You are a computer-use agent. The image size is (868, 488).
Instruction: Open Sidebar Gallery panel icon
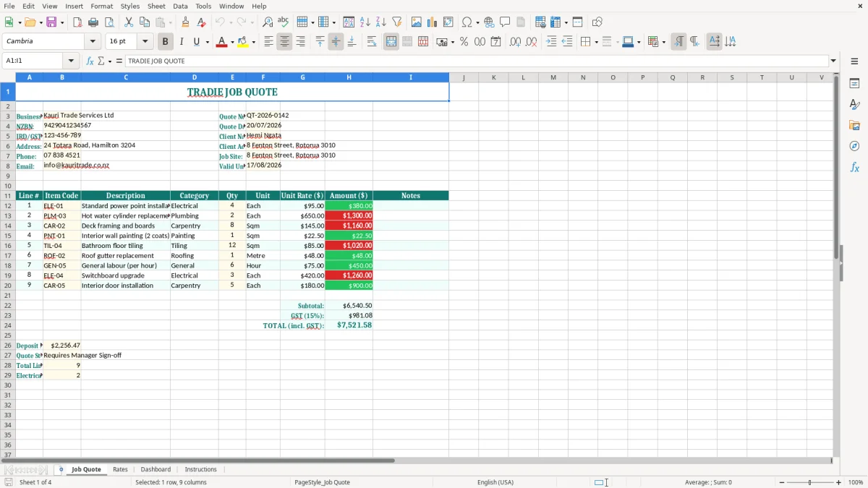coord(854,126)
